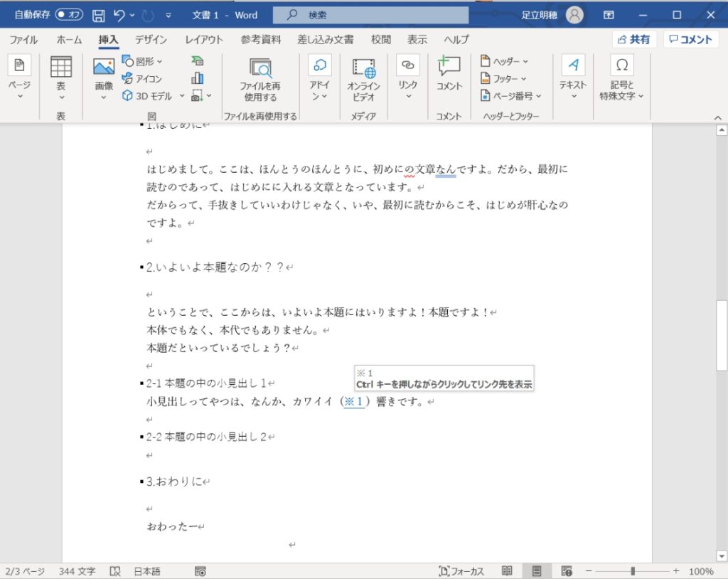Viewport: 728px width, 579px height.
Task: Toggle 自動保存 switch
Action: click(x=69, y=15)
